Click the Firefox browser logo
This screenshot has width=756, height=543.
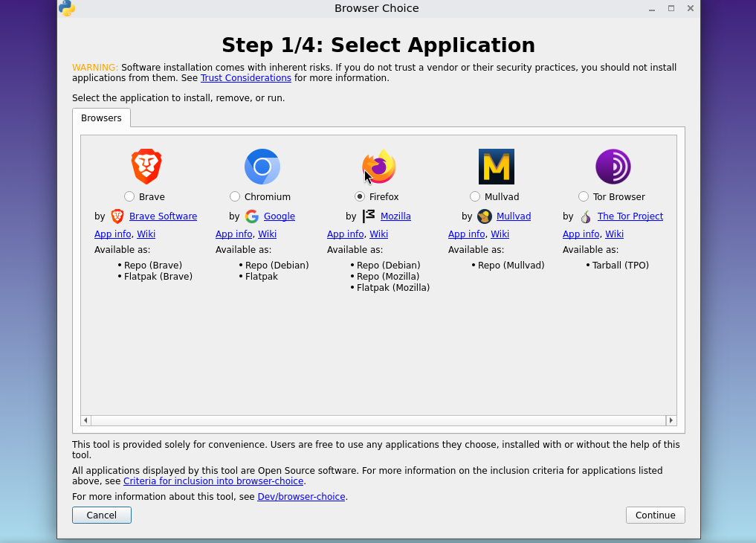[x=379, y=167]
